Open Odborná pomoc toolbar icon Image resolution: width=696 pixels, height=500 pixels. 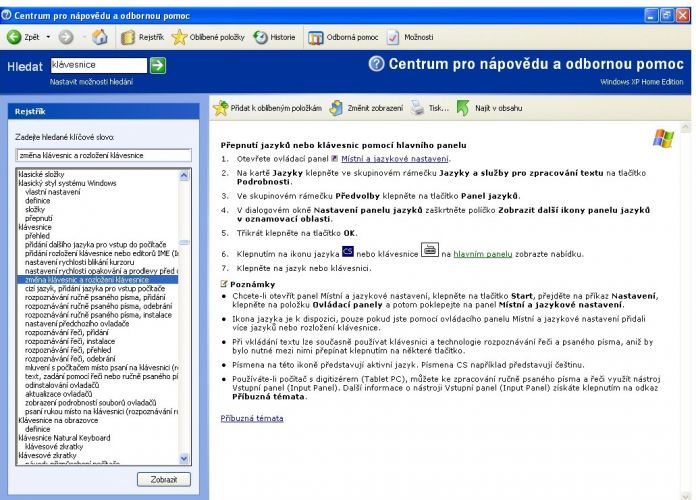point(316,38)
